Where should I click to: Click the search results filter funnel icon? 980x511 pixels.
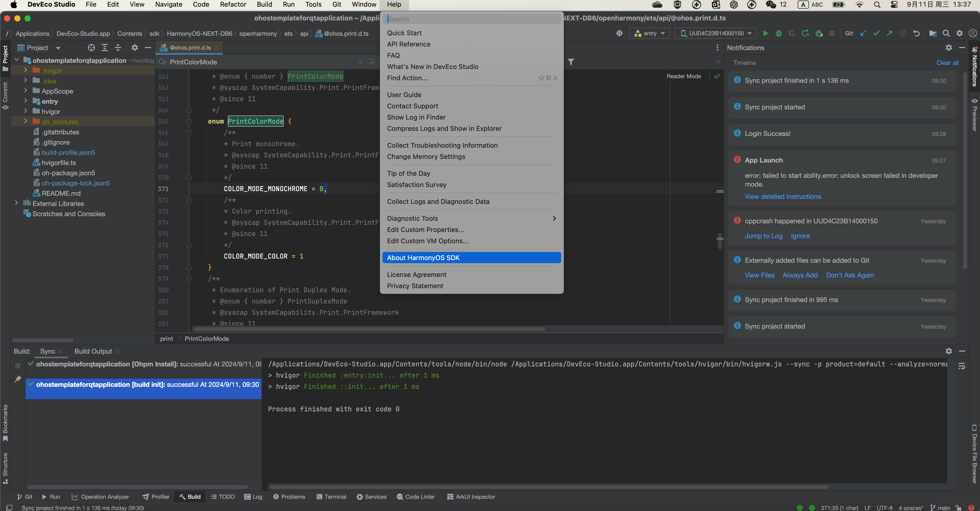(x=571, y=62)
